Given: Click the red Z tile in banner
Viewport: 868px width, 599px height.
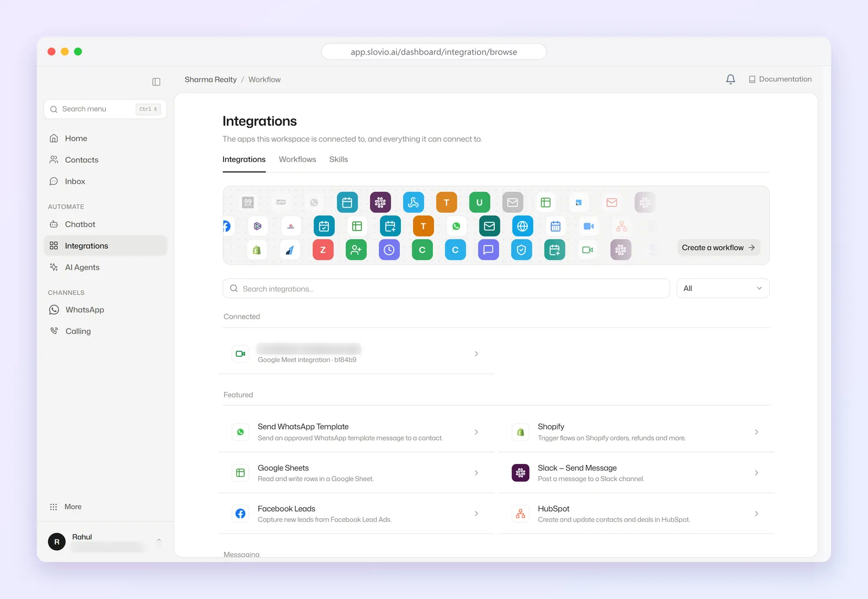Looking at the screenshot, I should 323,250.
